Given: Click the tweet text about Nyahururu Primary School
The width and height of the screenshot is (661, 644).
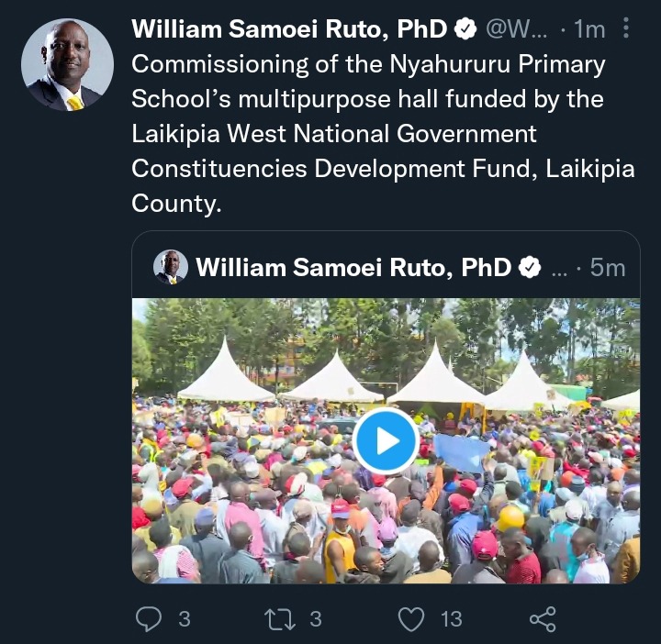Looking at the screenshot, I should [x=383, y=134].
